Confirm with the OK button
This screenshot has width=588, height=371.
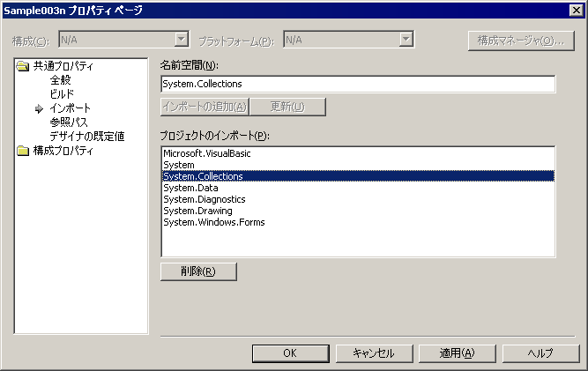(x=291, y=353)
